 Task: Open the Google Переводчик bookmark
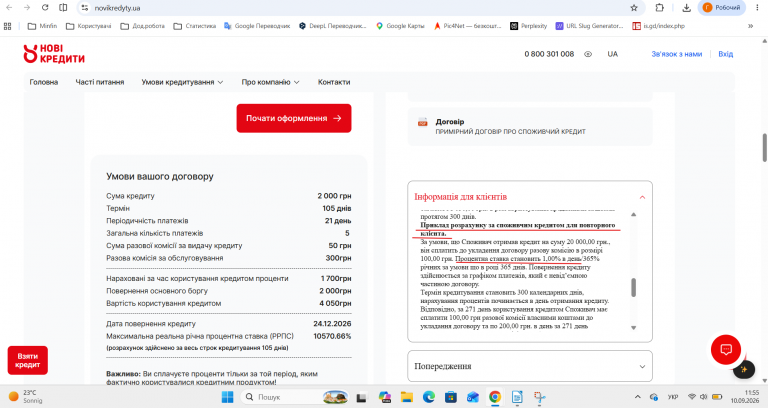257,26
